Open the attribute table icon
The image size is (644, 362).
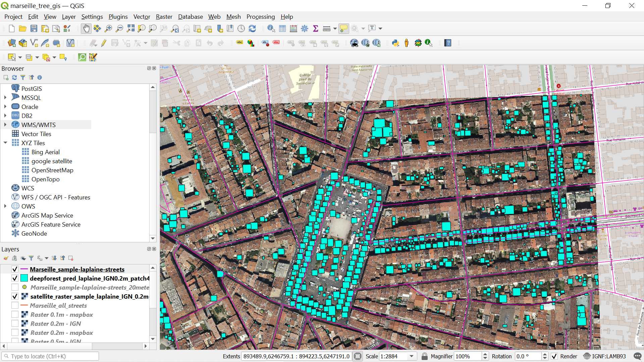point(282,28)
